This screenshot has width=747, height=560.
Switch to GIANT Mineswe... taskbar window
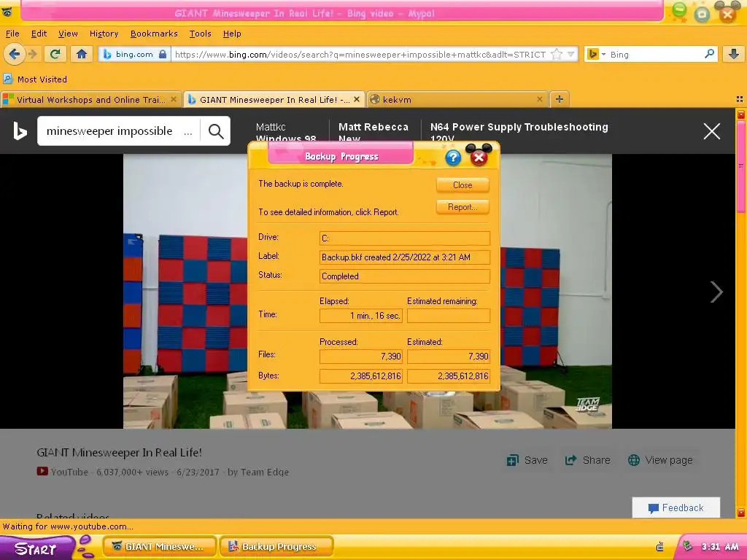click(160, 547)
